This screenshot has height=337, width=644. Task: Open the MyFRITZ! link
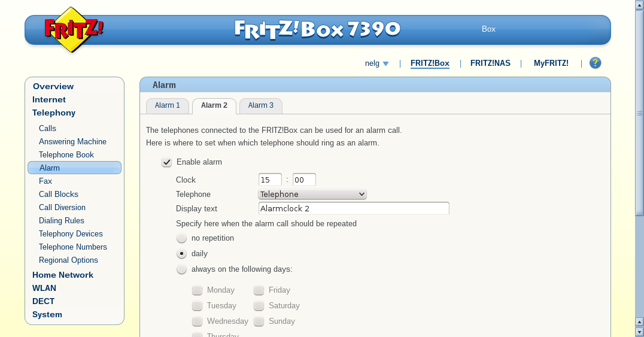click(551, 63)
